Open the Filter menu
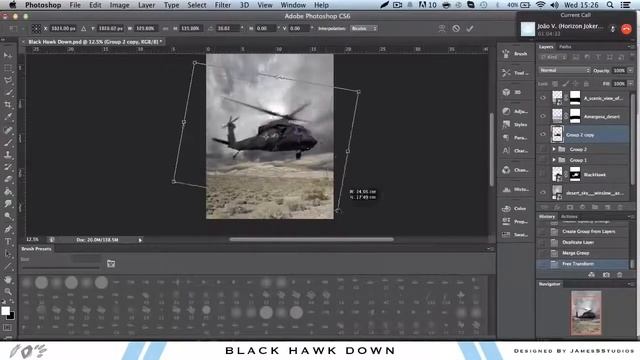This screenshot has height=360, width=640. (222, 5)
